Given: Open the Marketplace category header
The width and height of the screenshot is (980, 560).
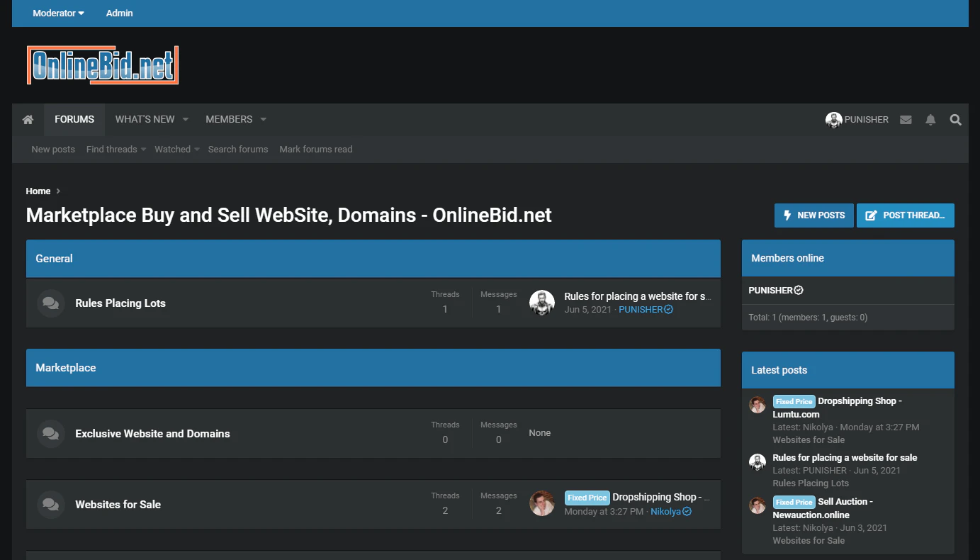Looking at the screenshot, I should [66, 368].
